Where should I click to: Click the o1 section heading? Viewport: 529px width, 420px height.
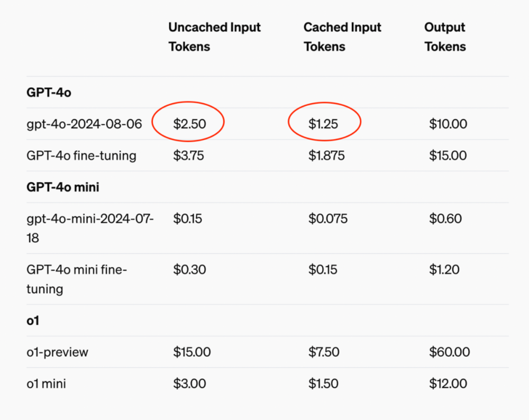[33, 321]
